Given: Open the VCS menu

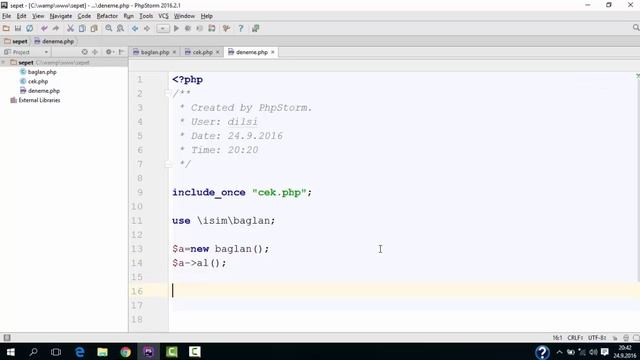Looking at the screenshot, I should (163, 16).
